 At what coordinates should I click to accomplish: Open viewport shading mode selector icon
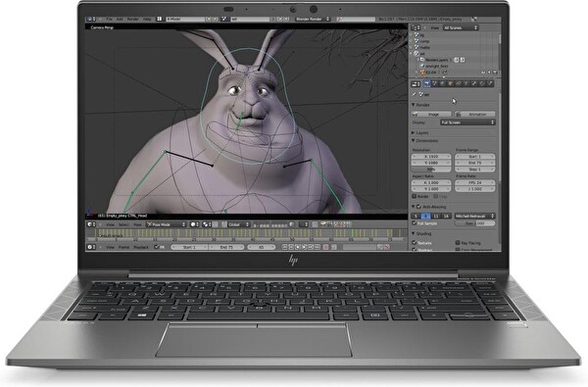click(195, 224)
